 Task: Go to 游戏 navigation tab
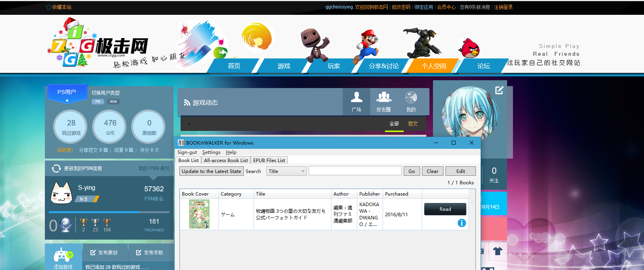point(284,66)
